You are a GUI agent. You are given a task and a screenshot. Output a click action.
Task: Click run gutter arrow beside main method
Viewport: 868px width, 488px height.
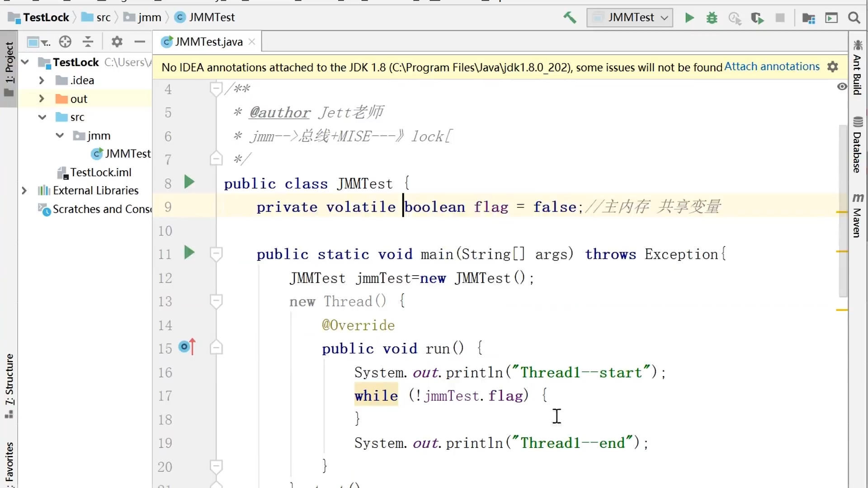[189, 253]
